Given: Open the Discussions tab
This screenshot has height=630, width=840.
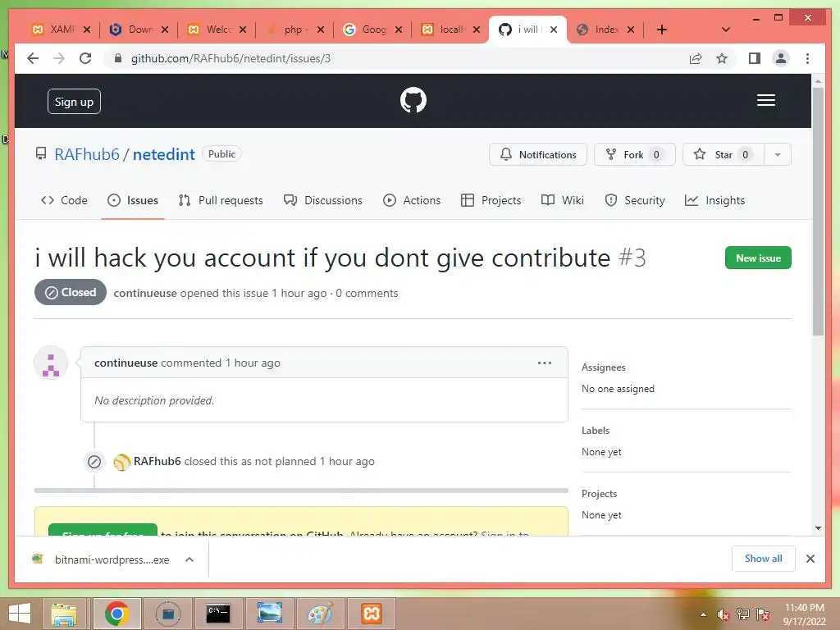Looking at the screenshot, I should [323, 200].
